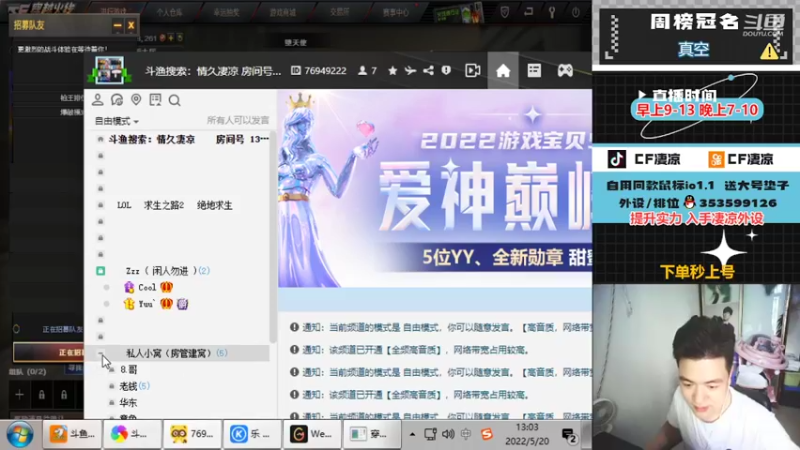
Task: Click the return arrow icon in game top bar
Action: click(x=529, y=12)
